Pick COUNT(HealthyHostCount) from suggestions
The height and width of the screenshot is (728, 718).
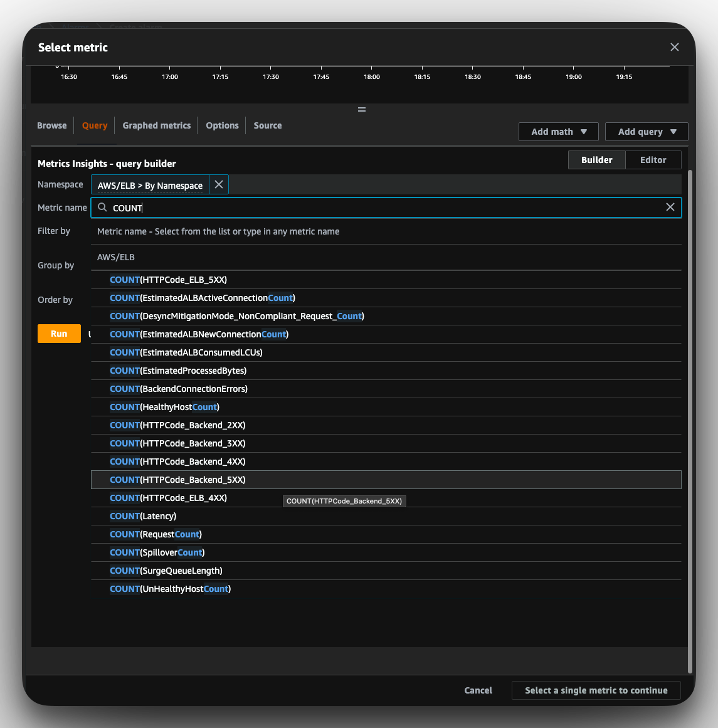[x=386, y=407]
